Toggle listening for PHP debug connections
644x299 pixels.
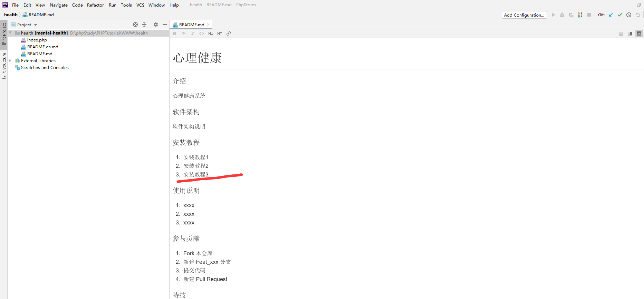[x=580, y=15]
